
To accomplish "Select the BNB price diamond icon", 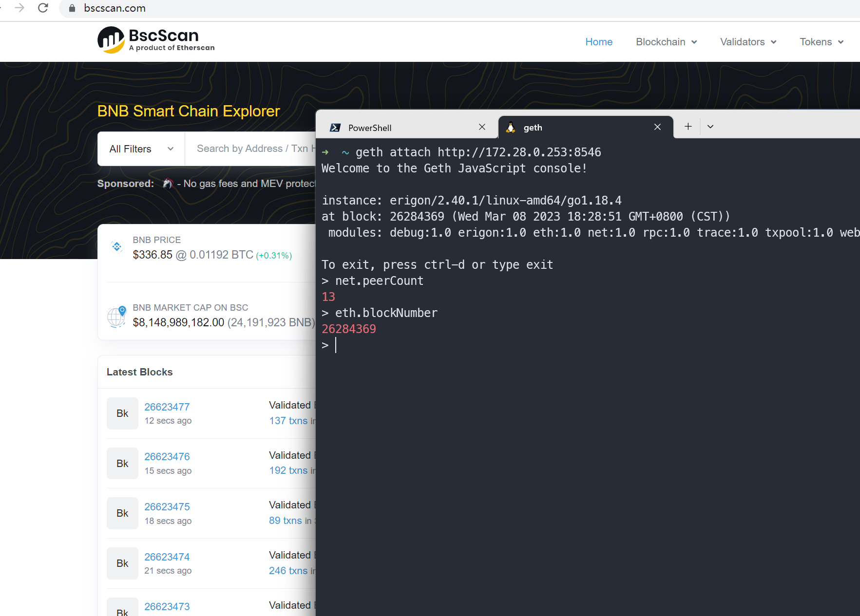I will pyautogui.click(x=116, y=246).
